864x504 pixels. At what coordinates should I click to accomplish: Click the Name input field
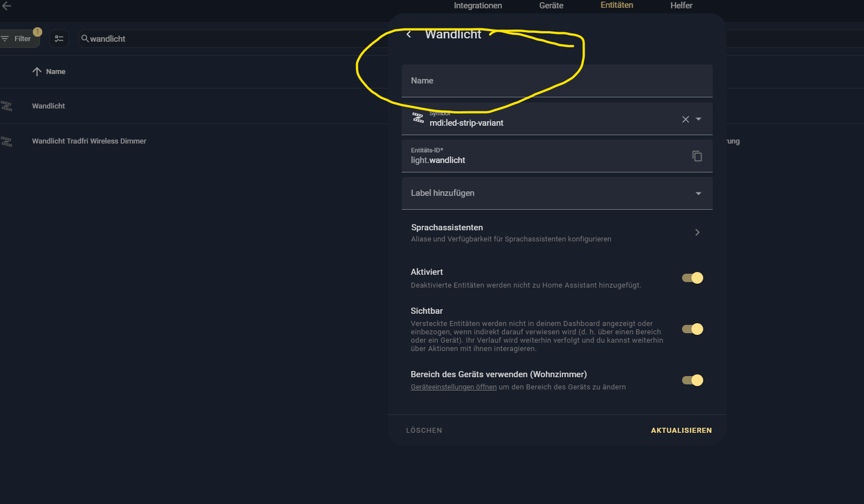click(557, 81)
